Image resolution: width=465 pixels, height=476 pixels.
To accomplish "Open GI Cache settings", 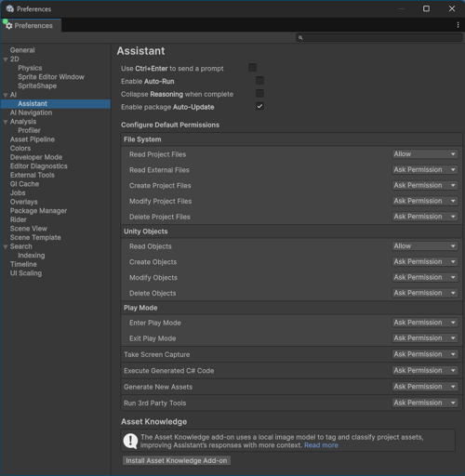I will 24,184.
